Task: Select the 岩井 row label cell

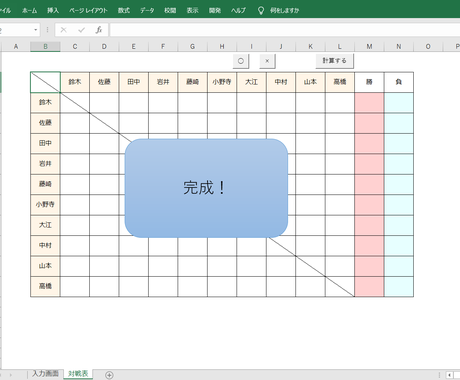Action: [x=45, y=164]
